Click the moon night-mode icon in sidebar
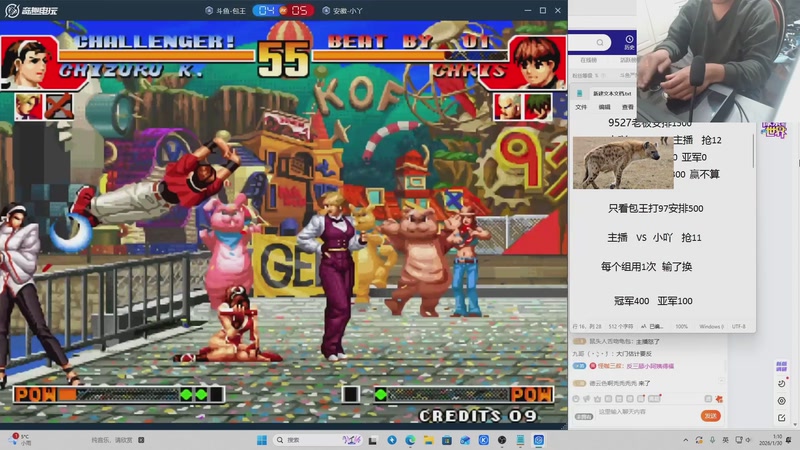This screenshot has width=800, height=450. coord(782,384)
